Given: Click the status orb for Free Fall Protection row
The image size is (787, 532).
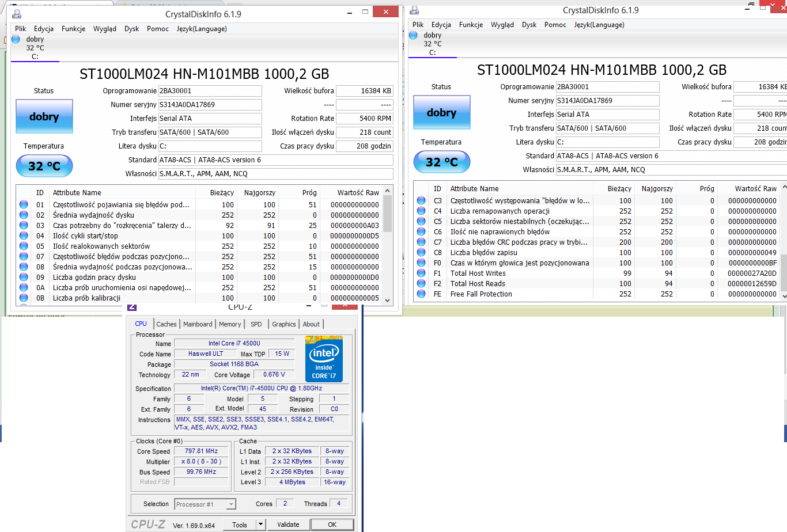Looking at the screenshot, I should [x=421, y=294].
